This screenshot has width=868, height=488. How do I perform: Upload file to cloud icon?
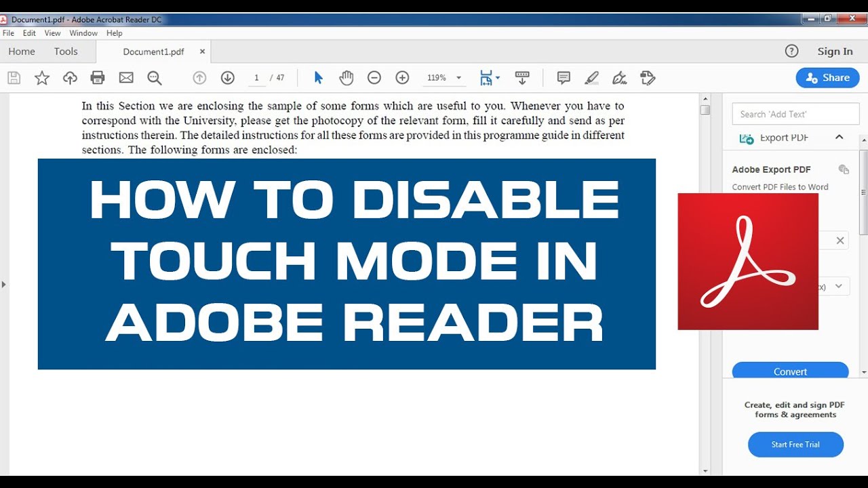click(70, 78)
